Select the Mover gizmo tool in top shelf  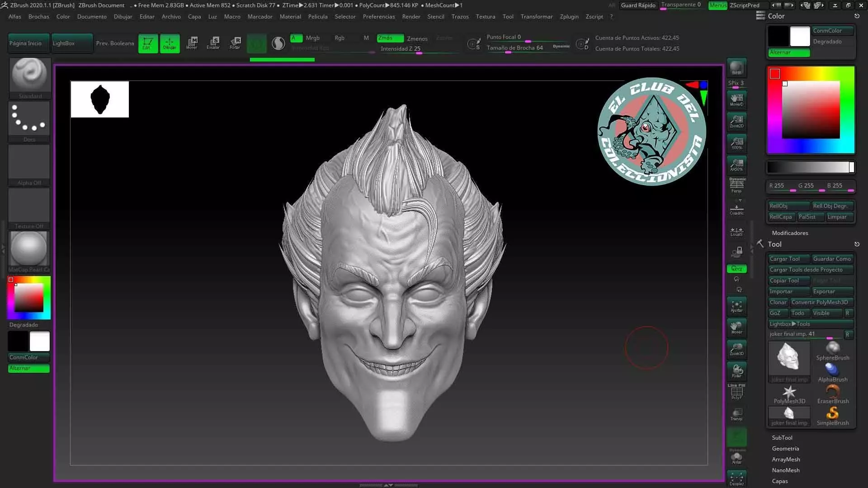point(192,43)
